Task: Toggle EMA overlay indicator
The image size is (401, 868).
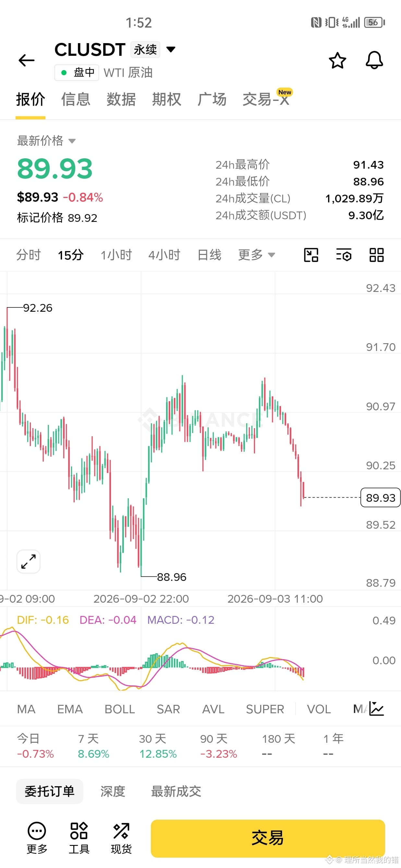Action: 70,709
